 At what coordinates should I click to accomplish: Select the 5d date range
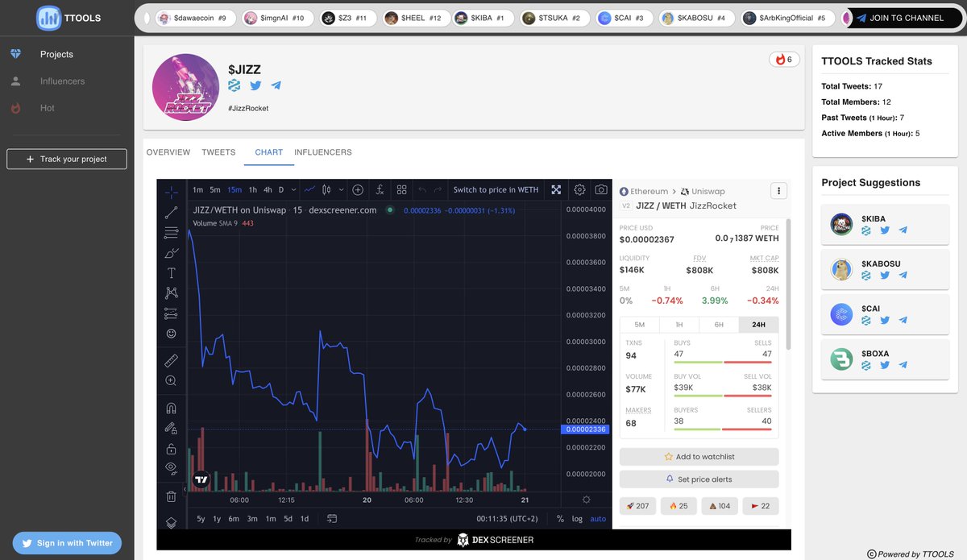(288, 519)
